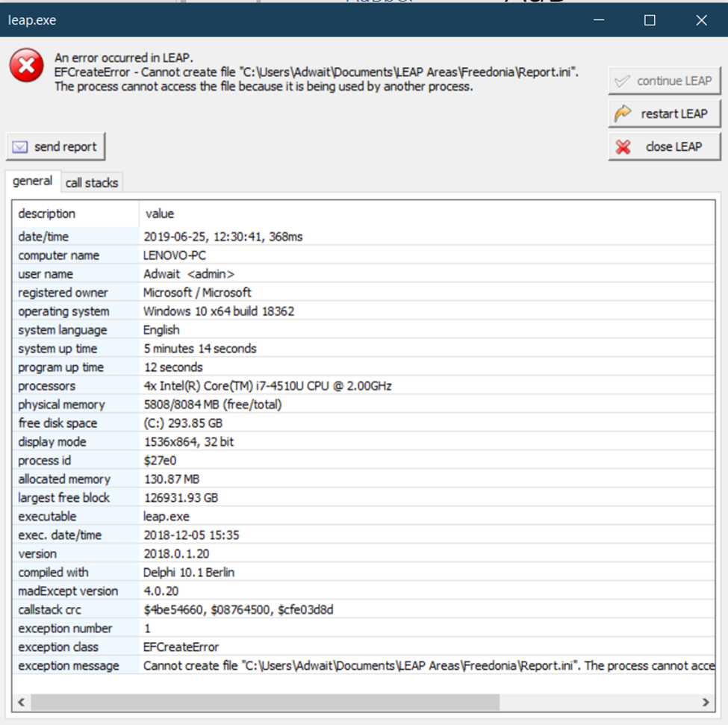Click the exception message value text

click(x=429, y=665)
